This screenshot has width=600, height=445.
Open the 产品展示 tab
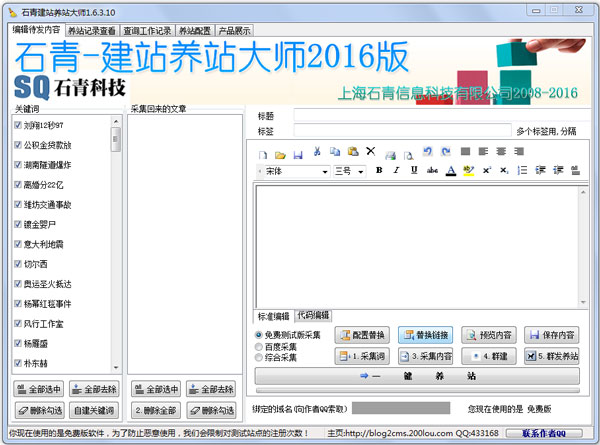click(x=234, y=31)
